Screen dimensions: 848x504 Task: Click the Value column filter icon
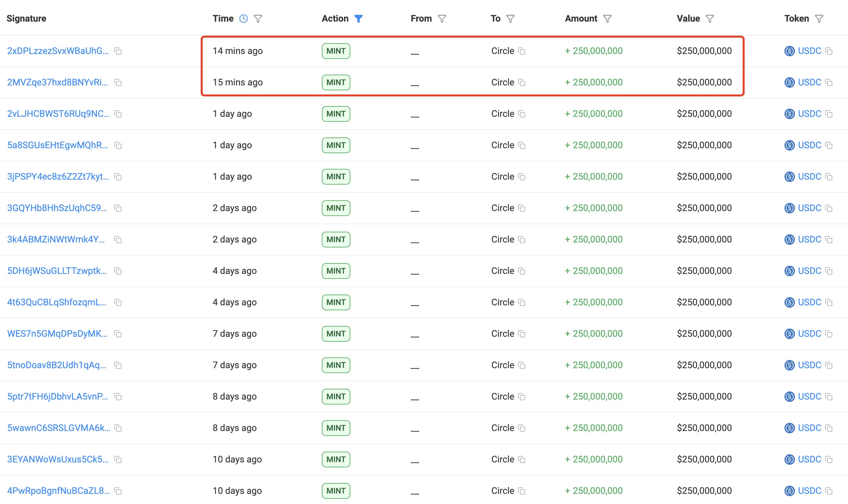click(x=710, y=19)
